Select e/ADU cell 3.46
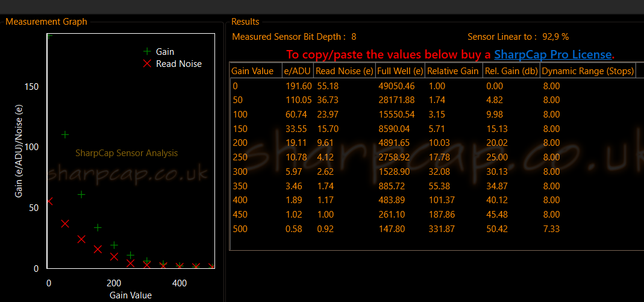Screen dimensions: 644x302 click(x=293, y=186)
